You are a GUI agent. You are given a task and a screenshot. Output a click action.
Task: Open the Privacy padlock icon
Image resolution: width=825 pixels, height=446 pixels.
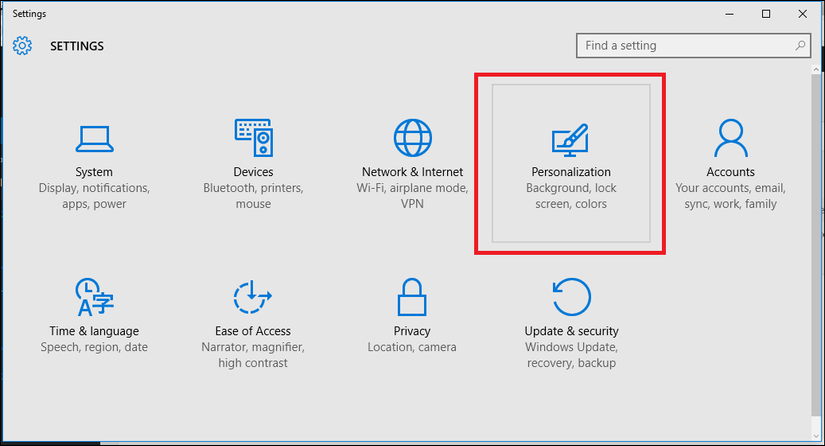click(x=412, y=296)
